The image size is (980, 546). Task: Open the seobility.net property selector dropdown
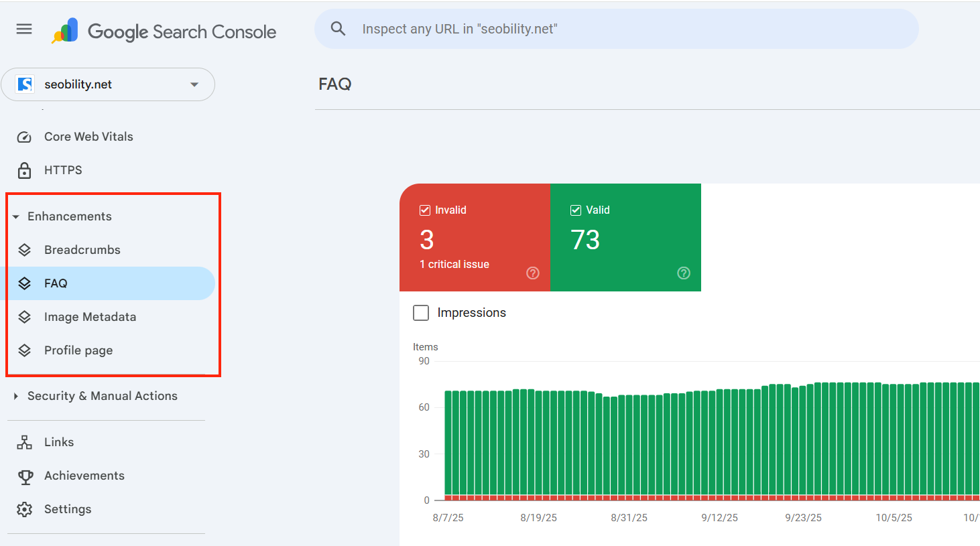point(194,84)
